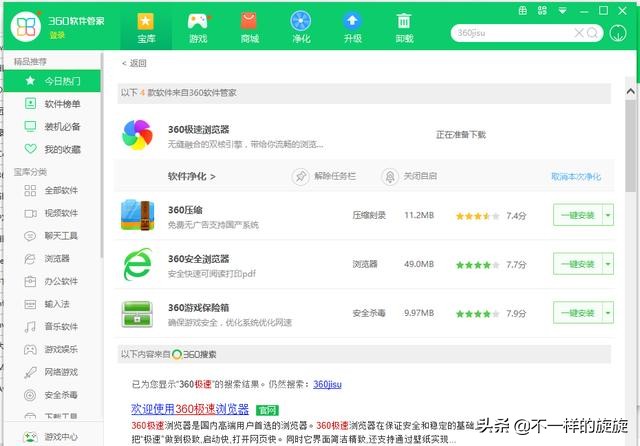Open the 宝库 tab with star icon

tap(146, 28)
